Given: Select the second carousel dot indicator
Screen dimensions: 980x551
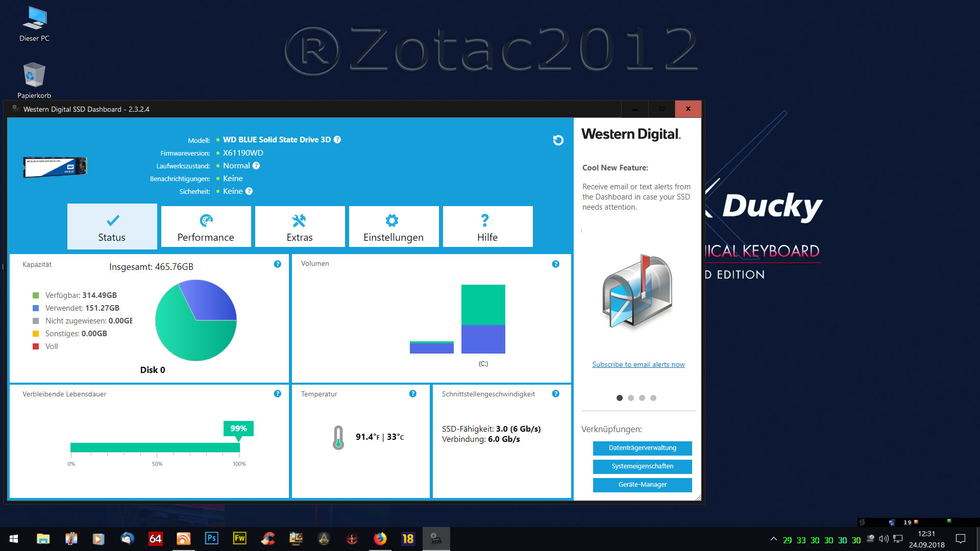Looking at the screenshot, I should 631,398.
